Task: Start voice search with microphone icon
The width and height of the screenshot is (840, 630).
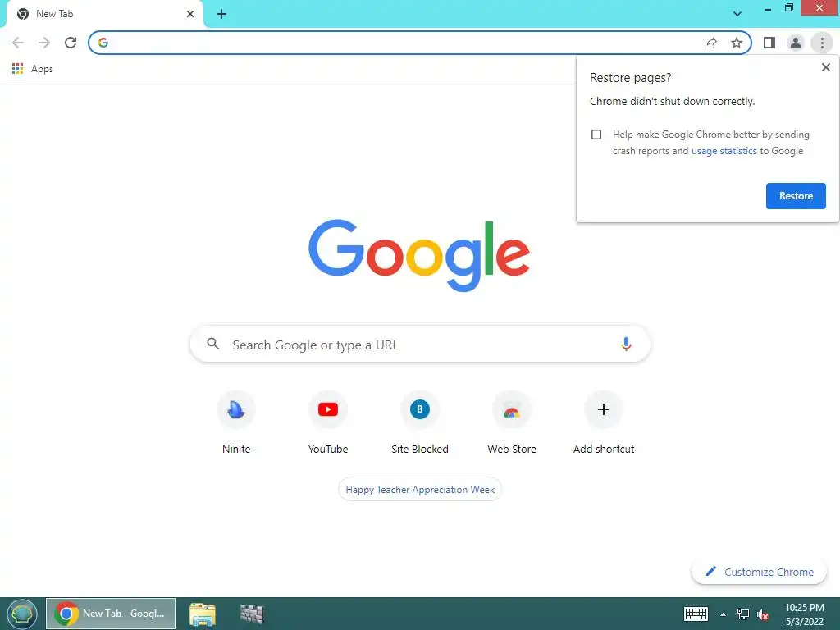Action: coord(626,344)
